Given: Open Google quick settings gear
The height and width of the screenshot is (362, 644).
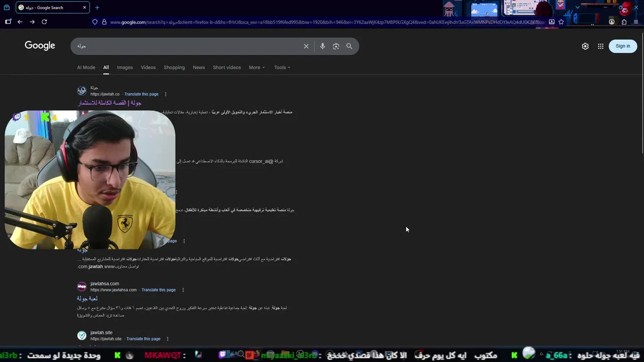Looking at the screenshot, I should coord(585,46).
